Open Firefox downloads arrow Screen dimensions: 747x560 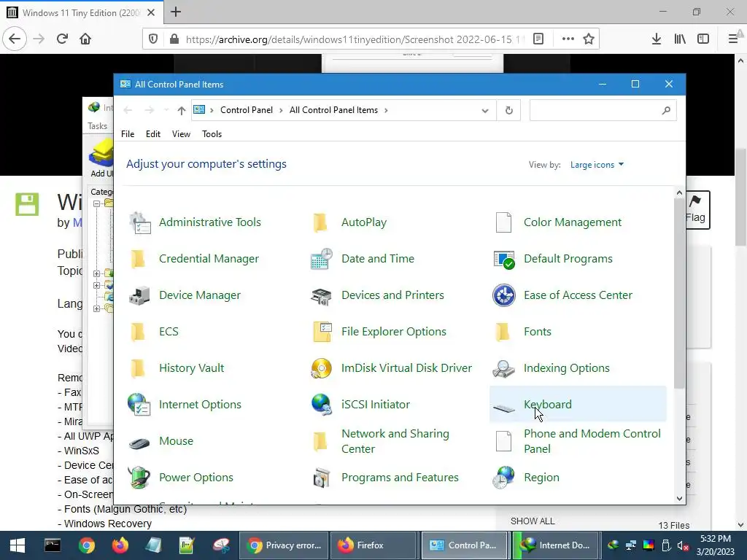click(x=657, y=39)
